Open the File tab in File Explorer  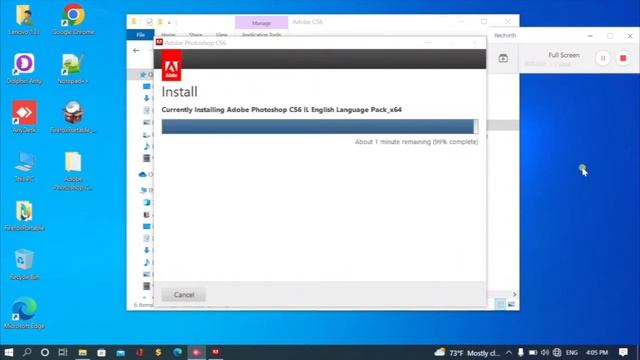click(140, 35)
